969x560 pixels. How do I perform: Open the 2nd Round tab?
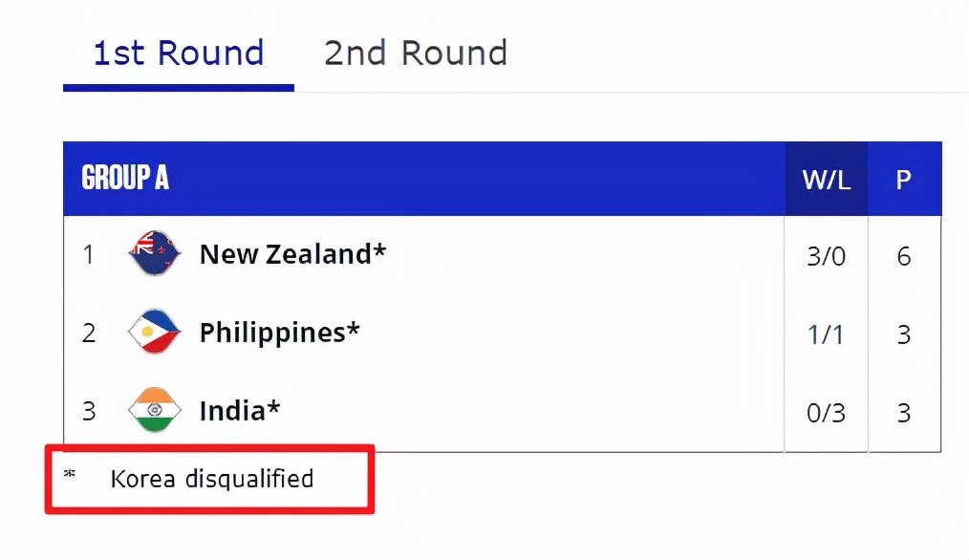point(415,54)
